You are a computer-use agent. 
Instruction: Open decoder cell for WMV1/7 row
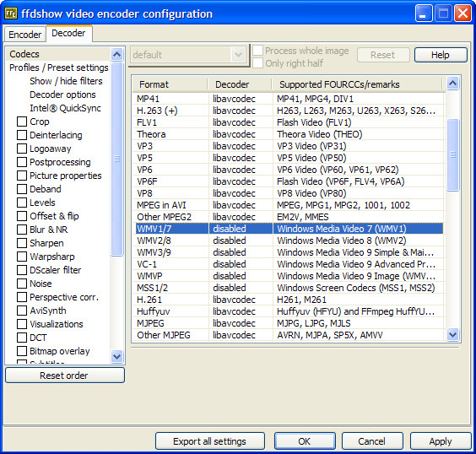241,229
